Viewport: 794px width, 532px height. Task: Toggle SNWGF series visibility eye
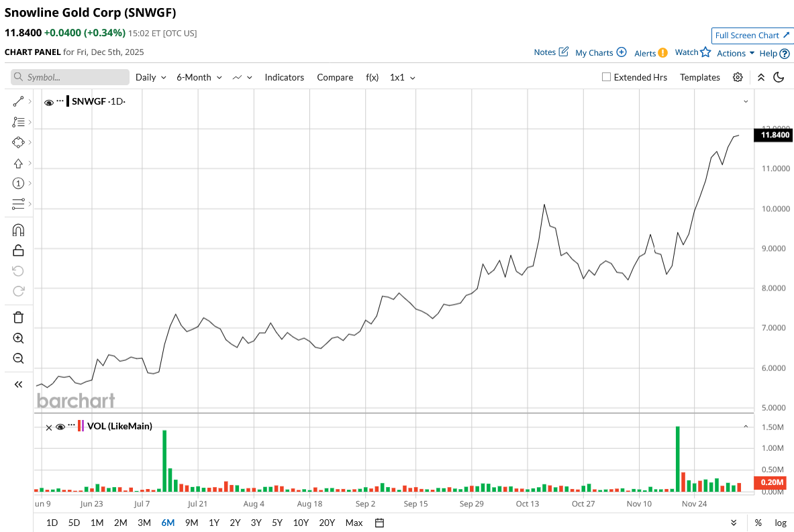(x=49, y=103)
